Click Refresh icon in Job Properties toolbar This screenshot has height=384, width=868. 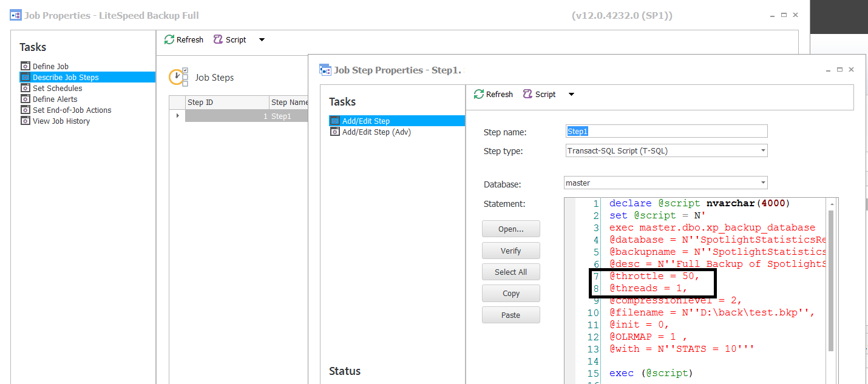(x=169, y=39)
